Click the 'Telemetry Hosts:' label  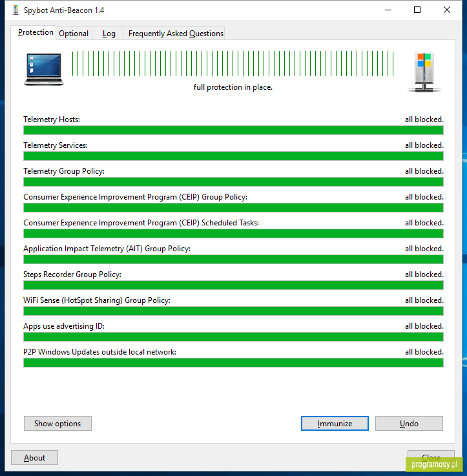coord(52,119)
